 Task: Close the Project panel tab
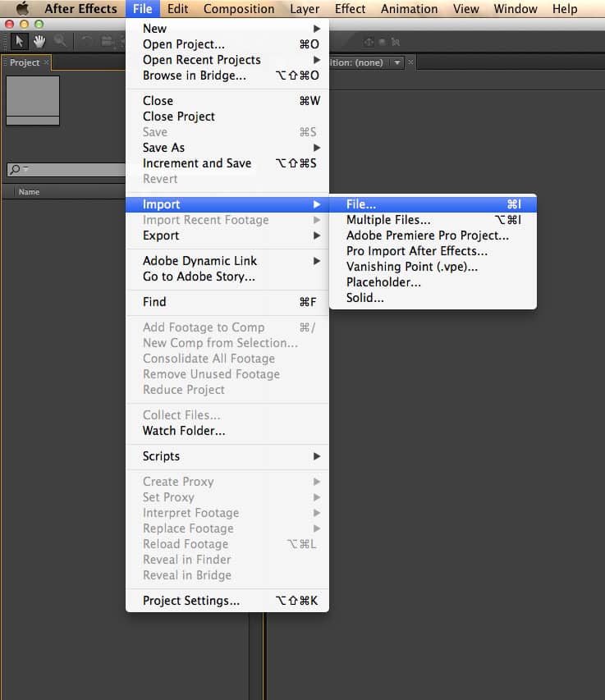[x=46, y=62]
